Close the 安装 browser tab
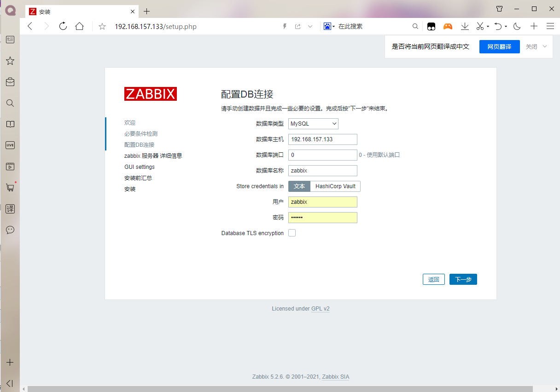 [x=133, y=12]
